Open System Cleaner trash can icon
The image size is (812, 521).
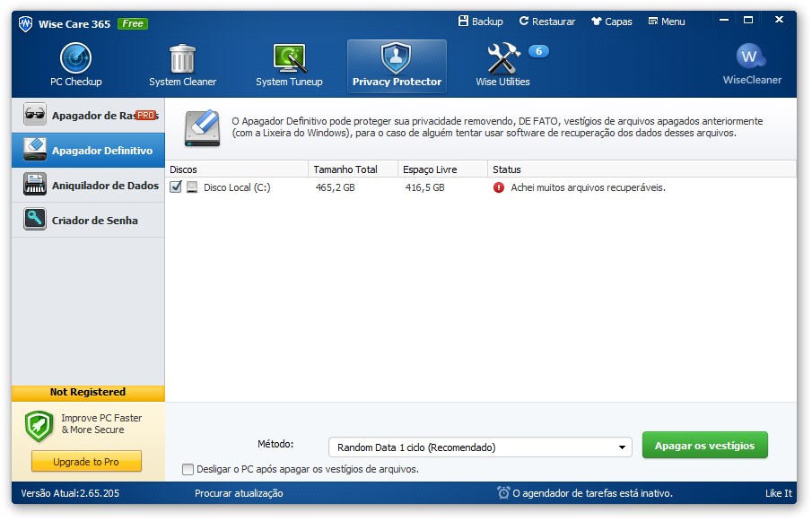coord(182,59)
